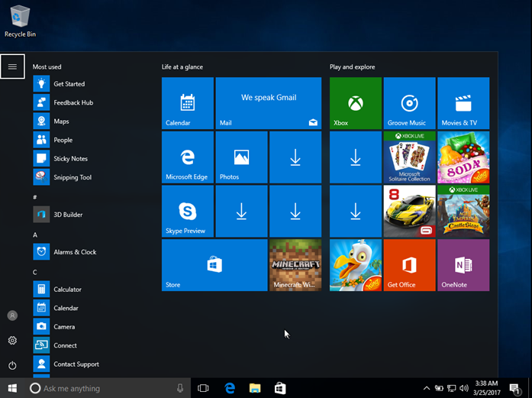Open the clock showing 3:38 AM
The height and width of the screenshot is (398, 532).
click(x=486, y=388)
